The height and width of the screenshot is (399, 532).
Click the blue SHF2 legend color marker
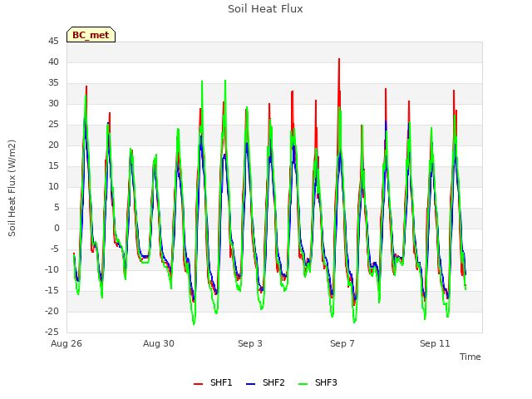point(250,384)
